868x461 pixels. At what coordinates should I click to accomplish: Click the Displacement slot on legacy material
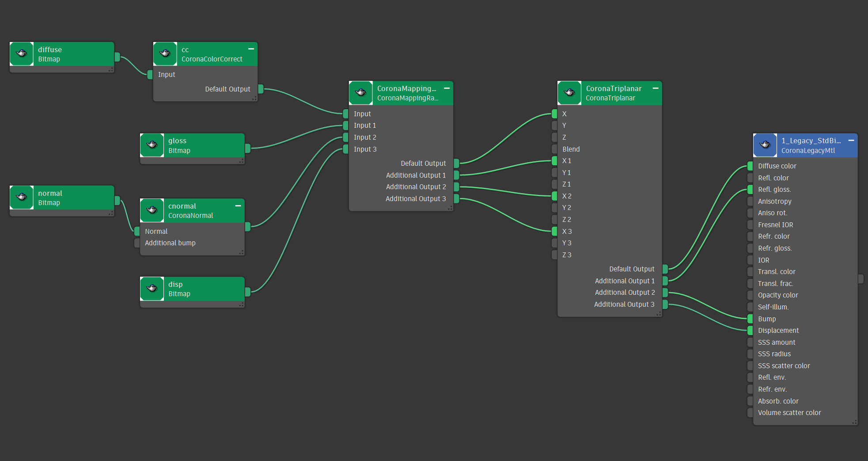(778, 331)
